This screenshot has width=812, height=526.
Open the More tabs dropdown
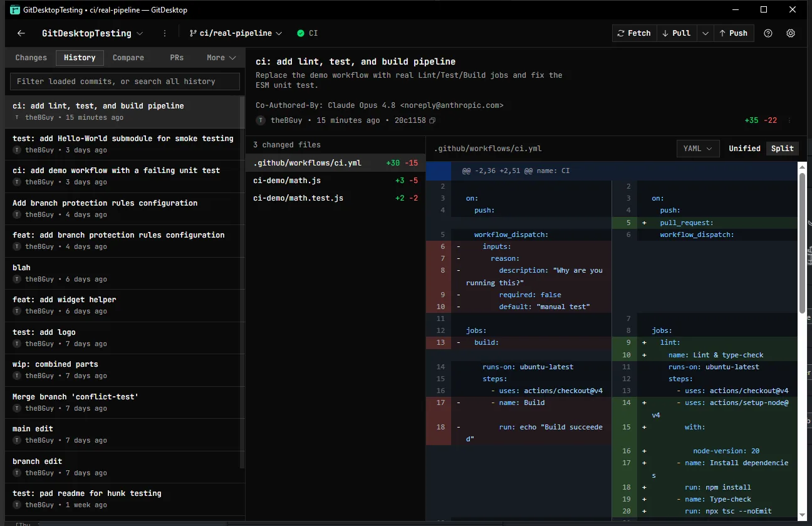point(221,58)
